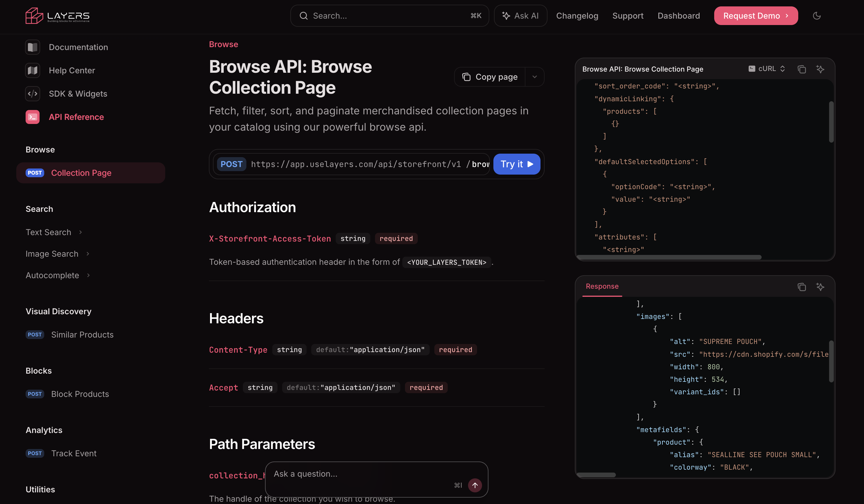The height and width of the screenshot is (504, 864).
Task: Switch to the Changelog menu item
Action: click(x=577, y=15)
